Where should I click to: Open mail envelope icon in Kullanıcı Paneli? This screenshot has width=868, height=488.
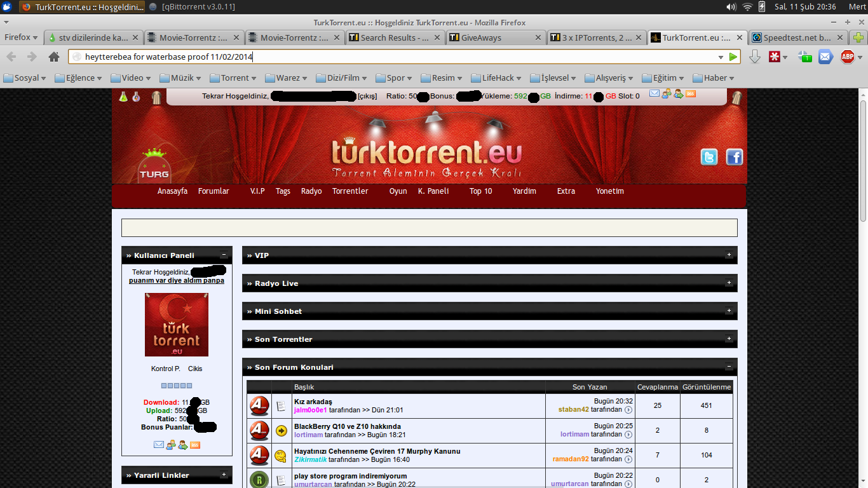(159, 445)
